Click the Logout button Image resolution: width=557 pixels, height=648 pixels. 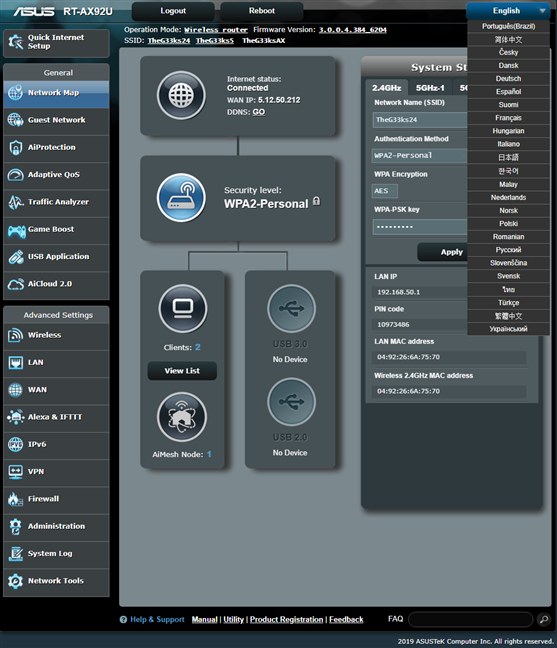173,11
